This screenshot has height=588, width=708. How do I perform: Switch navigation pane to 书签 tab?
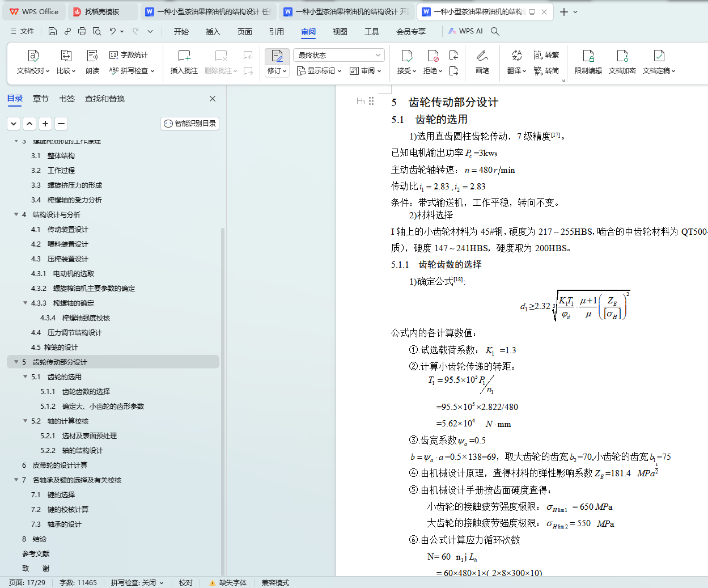67,99
